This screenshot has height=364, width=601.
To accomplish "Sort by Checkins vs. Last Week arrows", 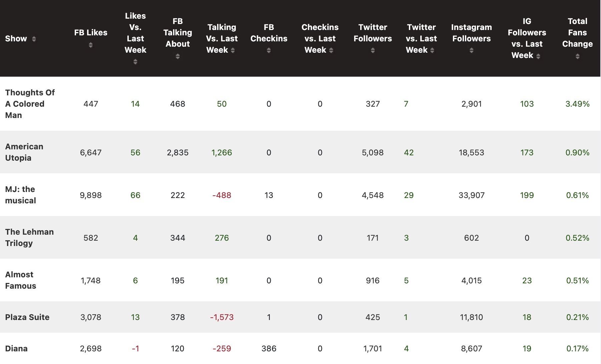I will click(331, 50).
